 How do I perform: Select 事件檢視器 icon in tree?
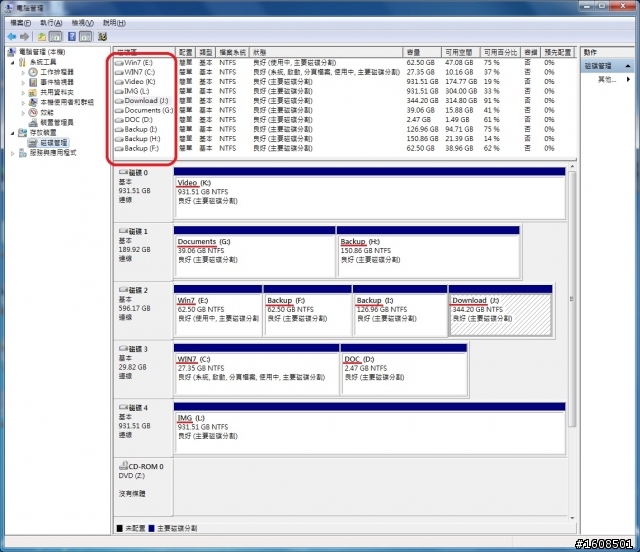click(x=33, y=82)
